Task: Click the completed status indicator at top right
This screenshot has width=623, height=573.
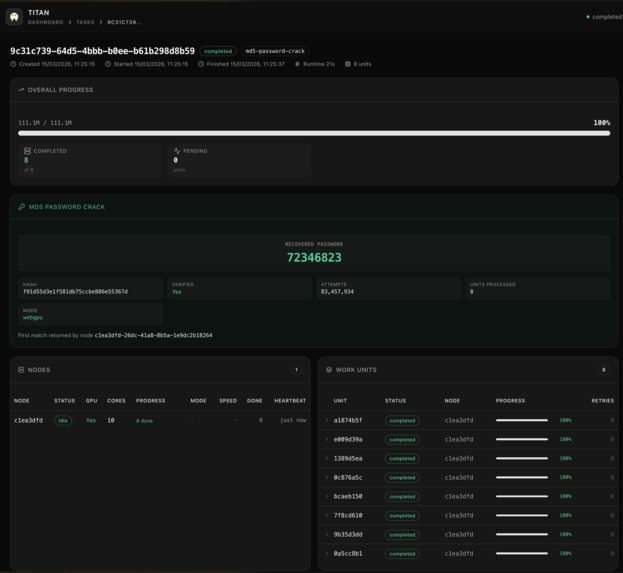Action: 604,17
